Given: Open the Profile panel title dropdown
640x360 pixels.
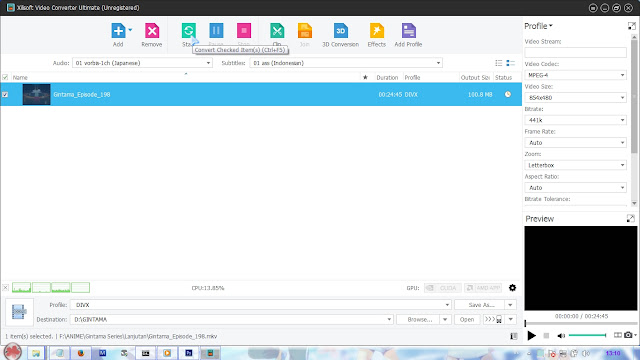Looking at the screenshot, I should 538,26.
